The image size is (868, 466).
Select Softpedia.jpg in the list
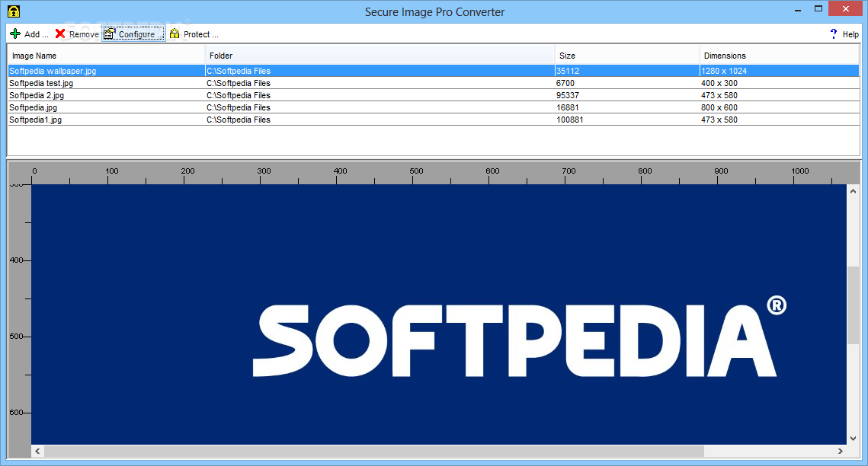pos(34,107)
